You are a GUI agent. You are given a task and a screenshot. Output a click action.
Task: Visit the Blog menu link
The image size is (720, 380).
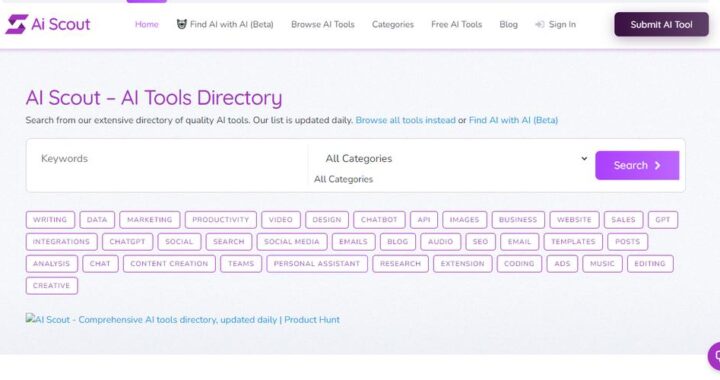pos(508,24)
